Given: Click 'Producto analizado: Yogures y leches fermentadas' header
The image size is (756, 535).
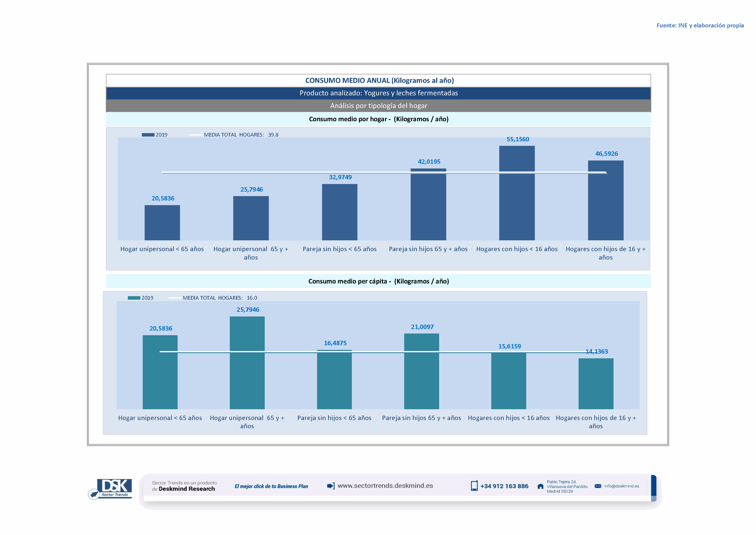Looking at the screenshot, I should 378,93.
